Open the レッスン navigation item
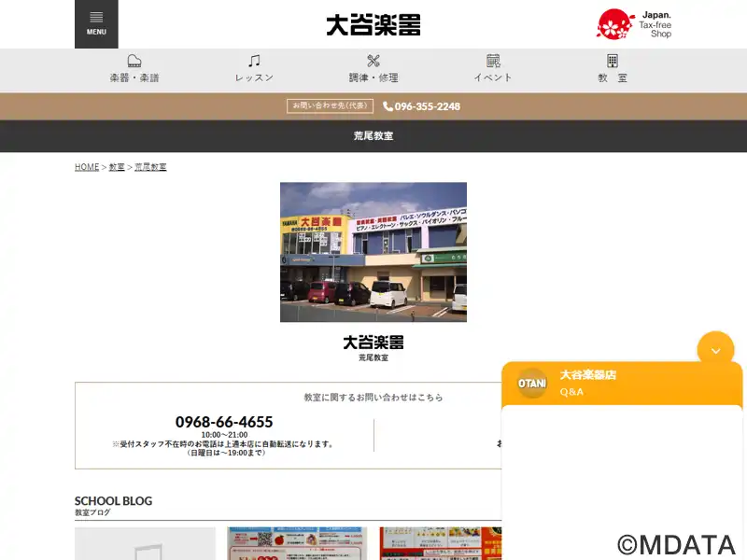Viewport: 747px width, 560px height. pyautogui.click(x=254, y=70)
